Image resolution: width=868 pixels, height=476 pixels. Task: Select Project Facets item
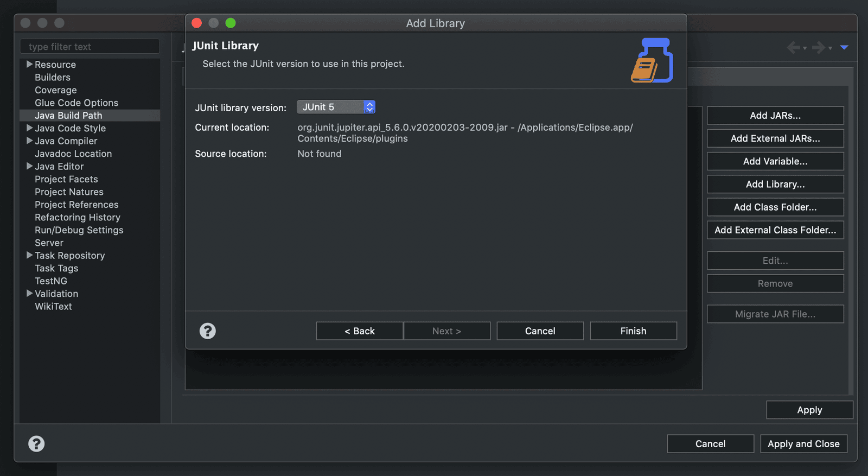(x=66, y=179)
